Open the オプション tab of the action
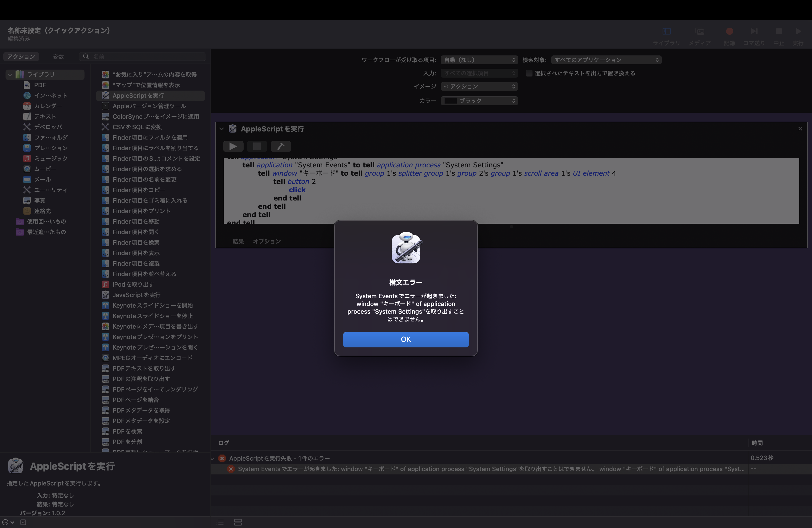 [x=267, y=241]
